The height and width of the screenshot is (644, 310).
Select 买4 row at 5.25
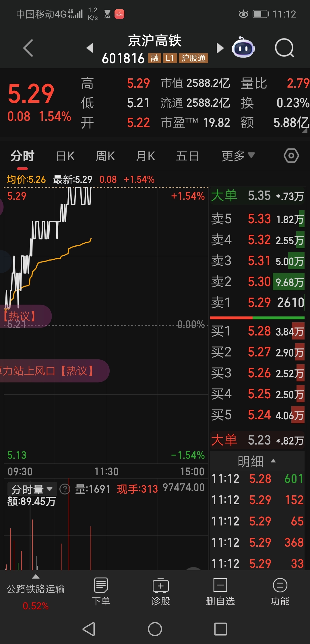(x=257, y=394)
